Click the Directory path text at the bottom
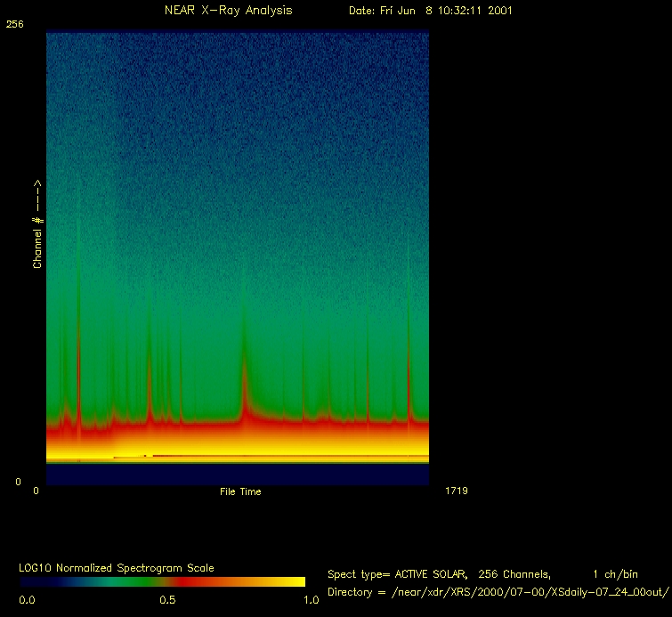672x617 pixels. [498, 592]
